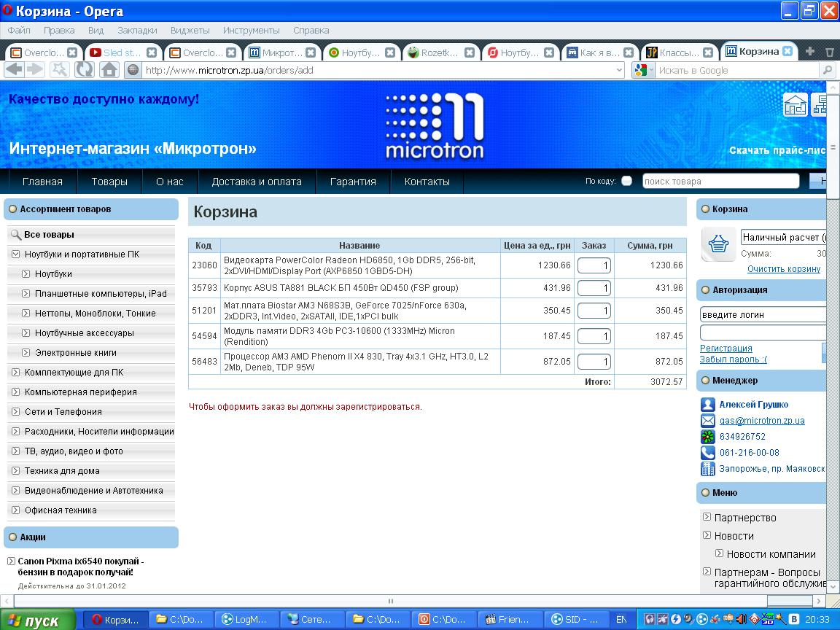Open the Frien... taskbar item
840x630 pixels.
[x=510, y=619]
